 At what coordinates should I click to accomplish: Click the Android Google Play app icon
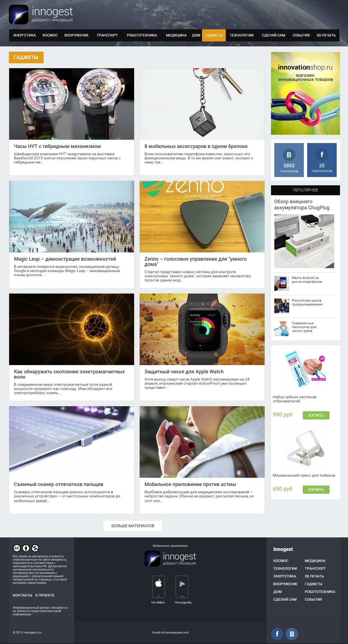pyautogui.click(x=182, y=587)
